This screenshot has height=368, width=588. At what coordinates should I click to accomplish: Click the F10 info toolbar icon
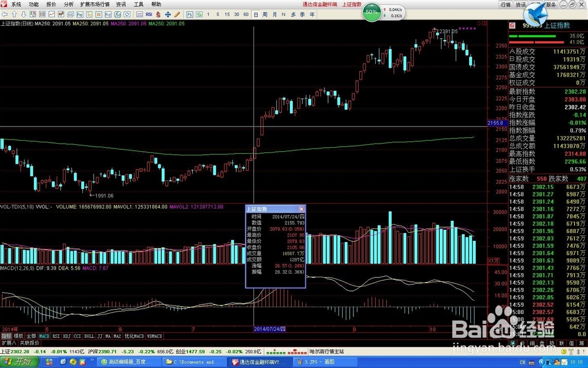pyautogui.click(x=80, y=14)
